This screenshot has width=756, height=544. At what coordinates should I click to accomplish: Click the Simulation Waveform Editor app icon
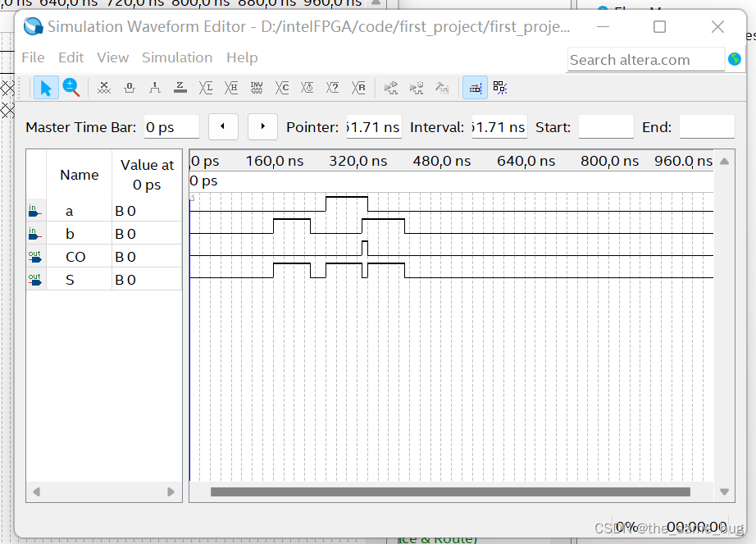click(34, 26)
